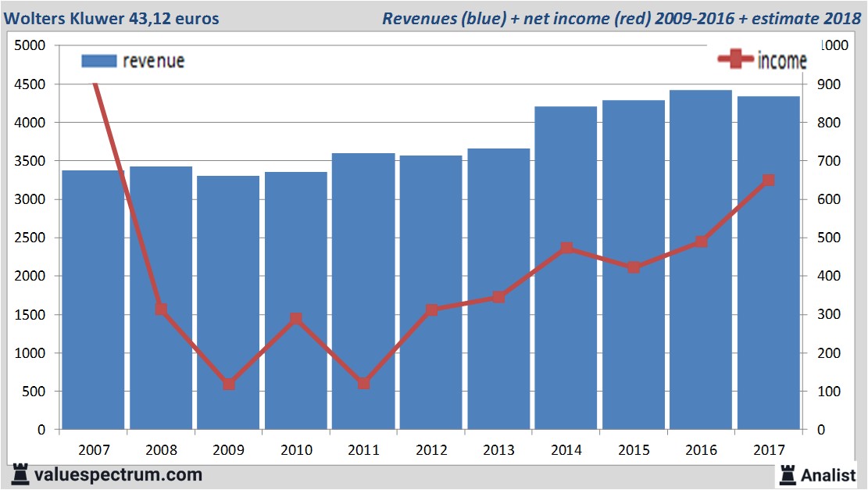This screenshot has width=868, height=490.
Task: Click the 2008 income data point marker
Action: [x=161, y=309]
